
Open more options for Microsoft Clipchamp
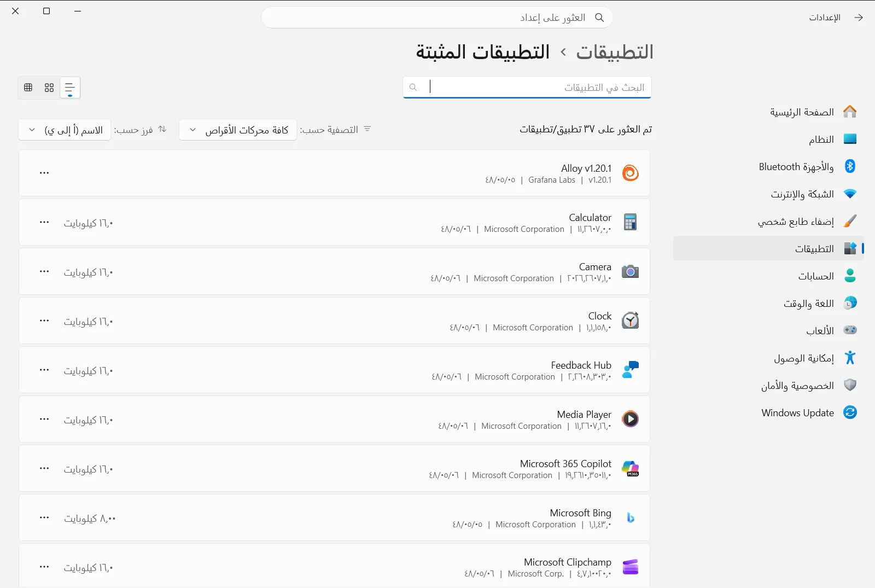pos(44,567)
